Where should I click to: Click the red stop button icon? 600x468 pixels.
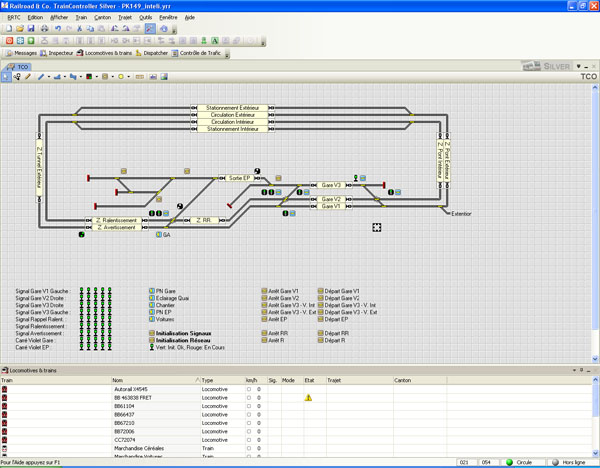[9, 41]
